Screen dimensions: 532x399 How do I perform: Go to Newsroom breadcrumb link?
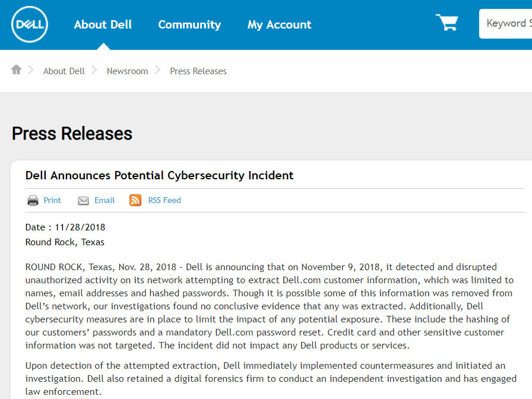[127, 71]
